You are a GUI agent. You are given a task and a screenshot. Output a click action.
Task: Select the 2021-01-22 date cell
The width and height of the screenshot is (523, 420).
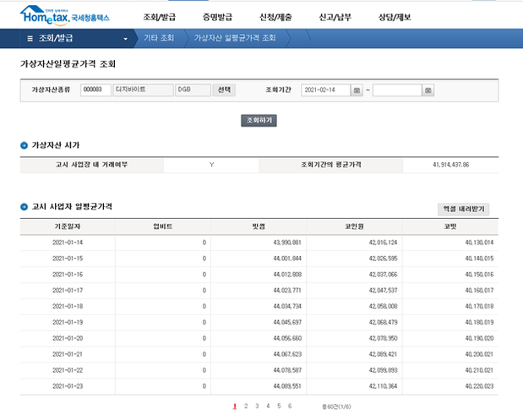point(68,370)
